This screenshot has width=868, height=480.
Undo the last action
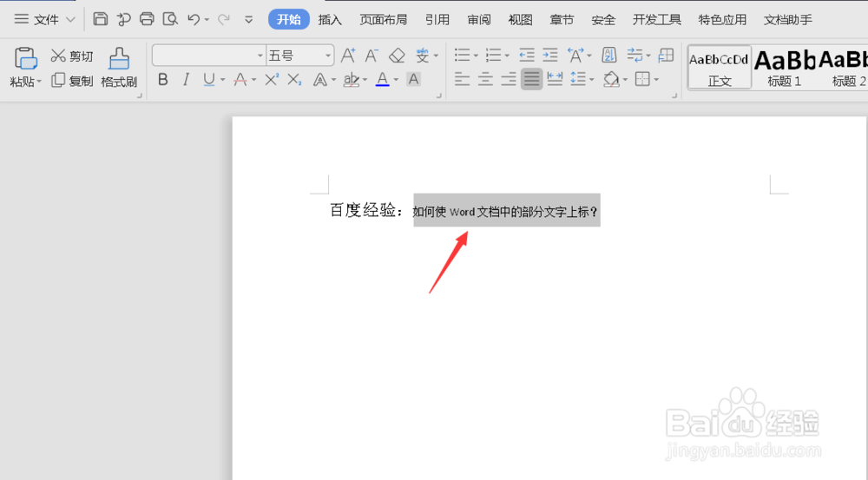[x=194, y=19]
